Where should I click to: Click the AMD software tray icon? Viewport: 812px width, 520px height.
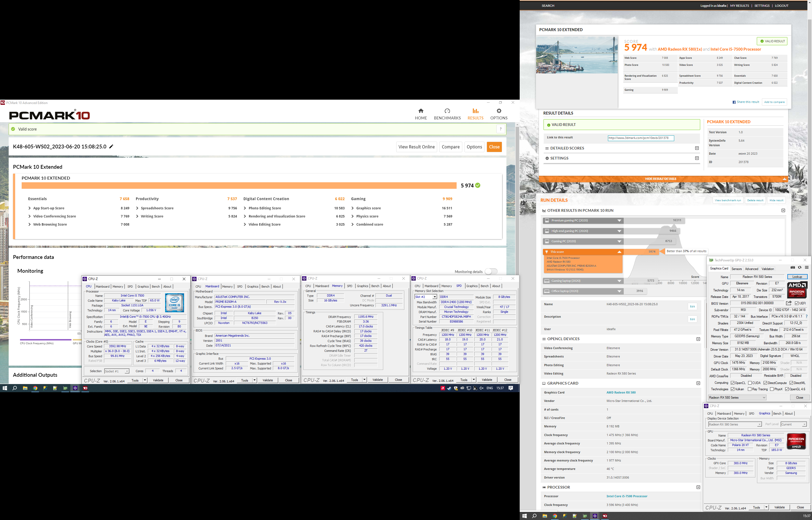443,388
